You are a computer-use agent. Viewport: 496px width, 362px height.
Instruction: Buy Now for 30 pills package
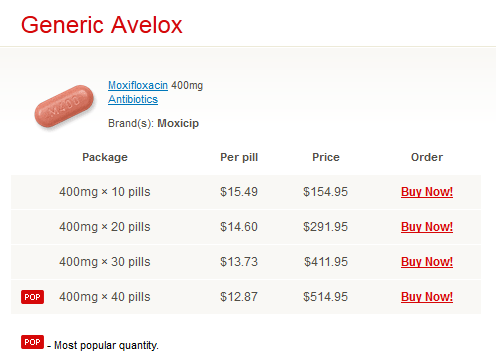pyautogui.click(x=427, y=262)
